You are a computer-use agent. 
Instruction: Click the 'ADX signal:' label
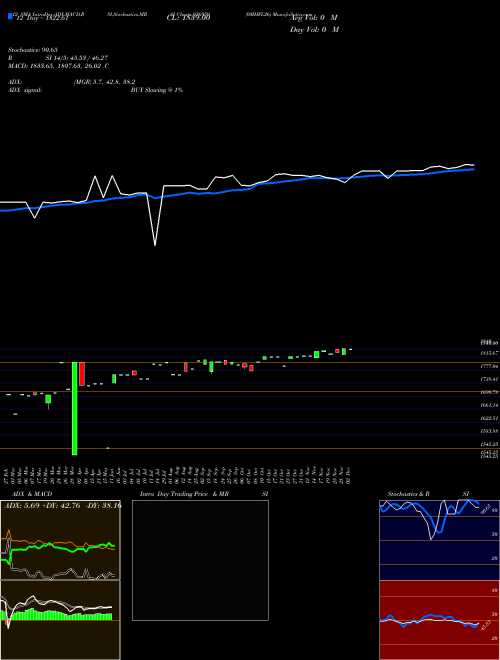[x=25, y=90]
